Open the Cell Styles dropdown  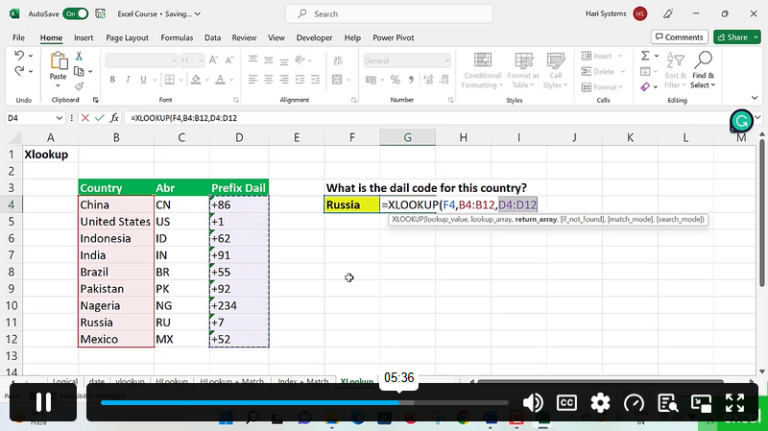555,71
